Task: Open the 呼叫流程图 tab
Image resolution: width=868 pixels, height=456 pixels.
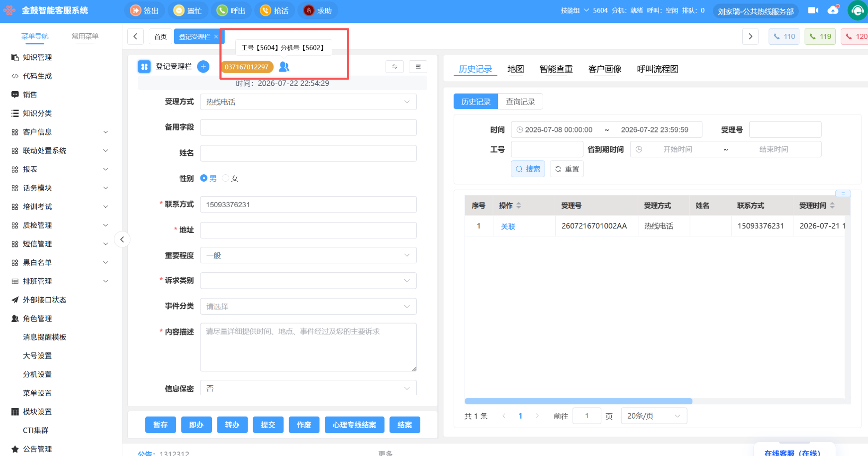Action: (658, 69)
